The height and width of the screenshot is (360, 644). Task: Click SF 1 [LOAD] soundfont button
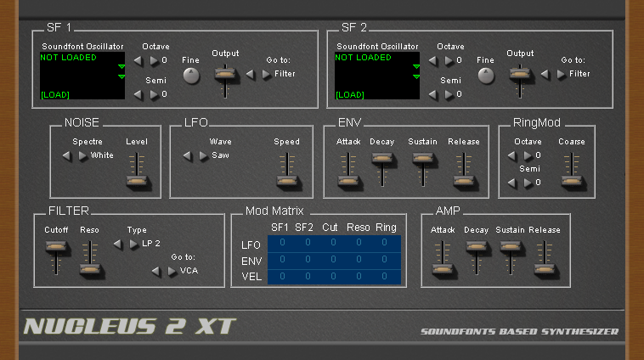(55, 95)
